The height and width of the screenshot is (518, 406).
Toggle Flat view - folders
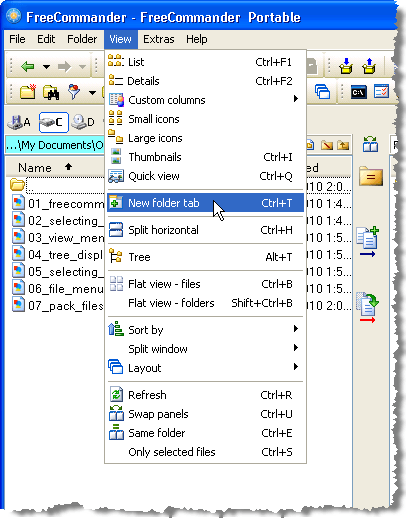(x=205, y=303)
